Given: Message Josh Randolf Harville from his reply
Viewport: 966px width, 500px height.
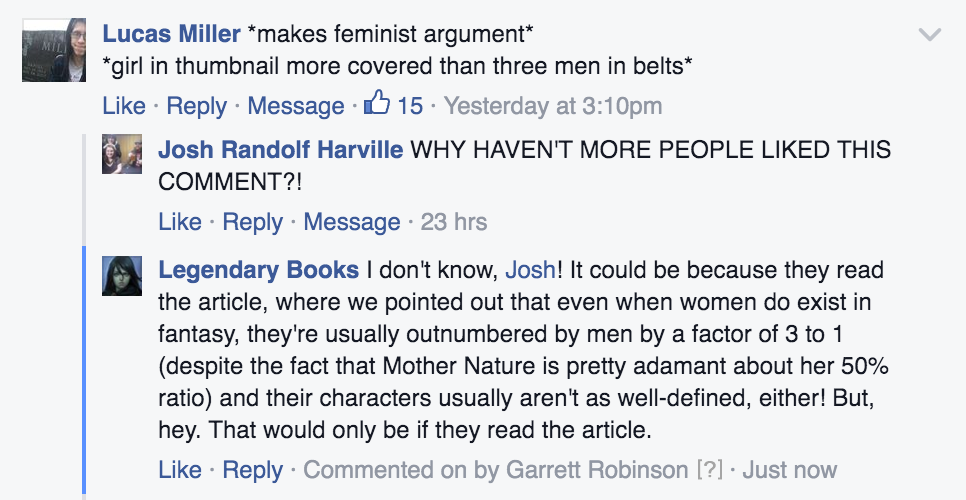Looking at the screenshot, I should click(x=351, y=221).
